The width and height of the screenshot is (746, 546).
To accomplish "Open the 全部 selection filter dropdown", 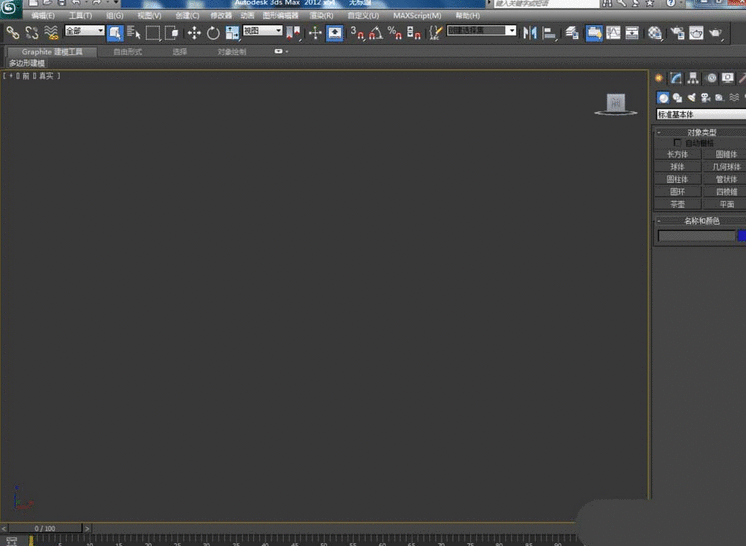I will coord(85,32).
